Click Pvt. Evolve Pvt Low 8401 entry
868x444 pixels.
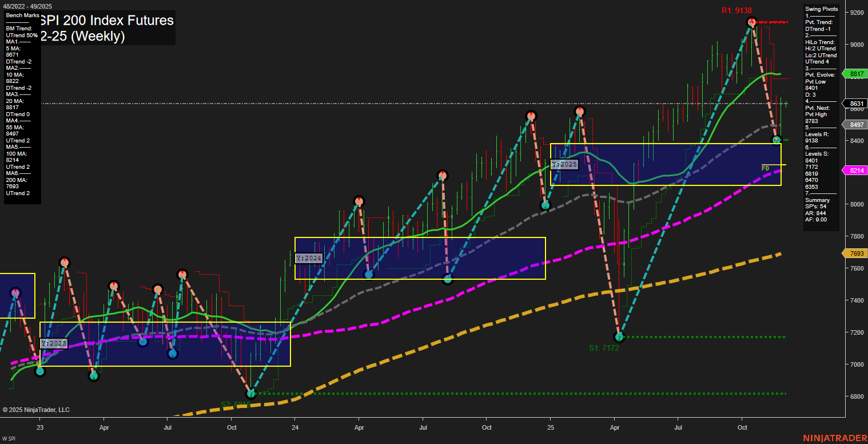click(820, 82)
